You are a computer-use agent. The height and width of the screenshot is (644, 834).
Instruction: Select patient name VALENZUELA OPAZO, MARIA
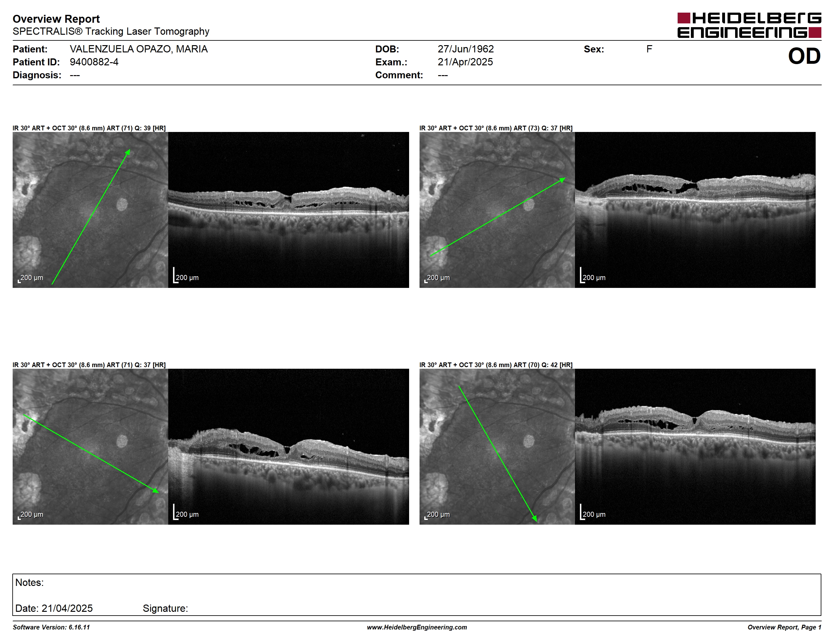[x=139, y=49]
